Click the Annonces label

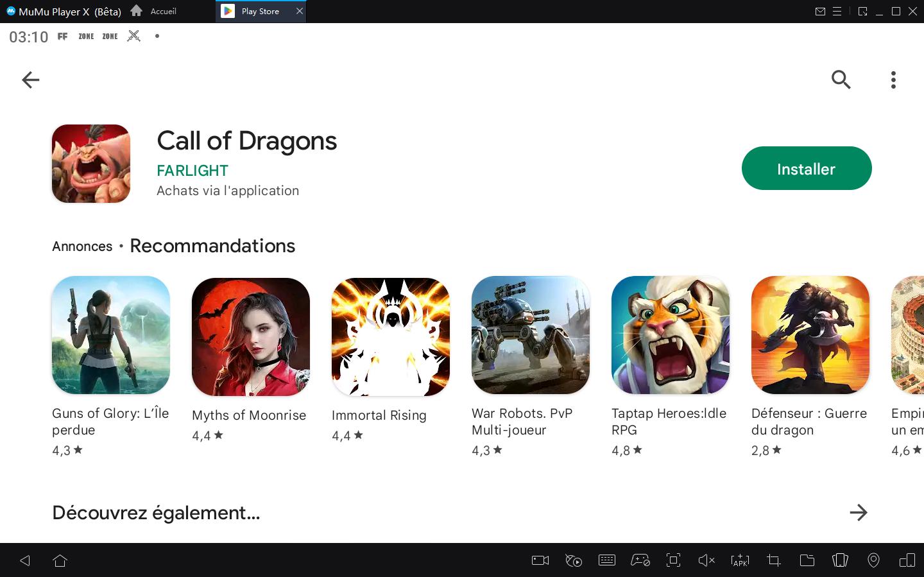click(x=82, y=246)
